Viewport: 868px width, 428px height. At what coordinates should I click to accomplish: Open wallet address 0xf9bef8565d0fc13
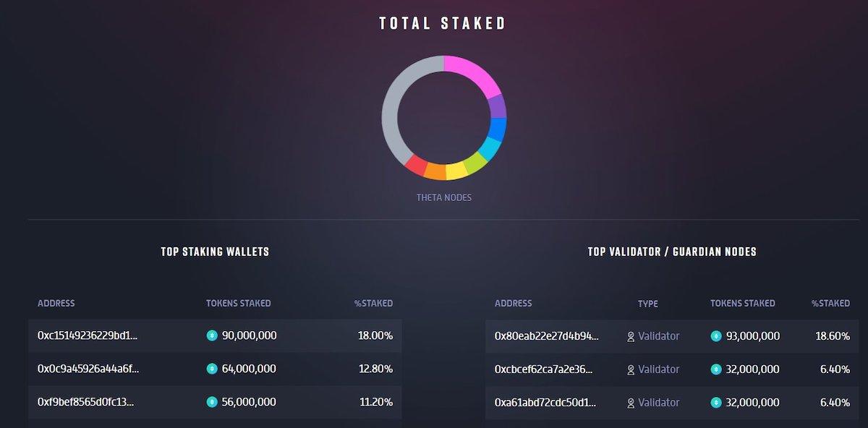pyautogui.click(x=86, y=402)
